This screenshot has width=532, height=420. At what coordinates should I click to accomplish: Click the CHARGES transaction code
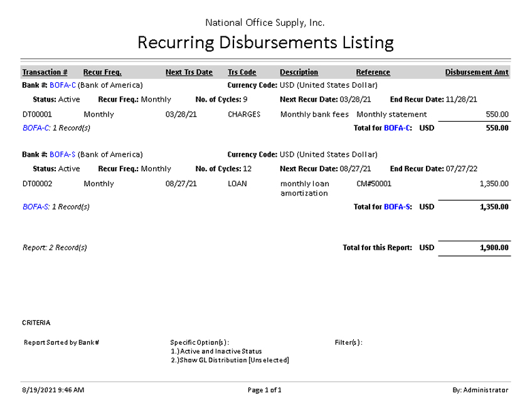coord(244,115)
